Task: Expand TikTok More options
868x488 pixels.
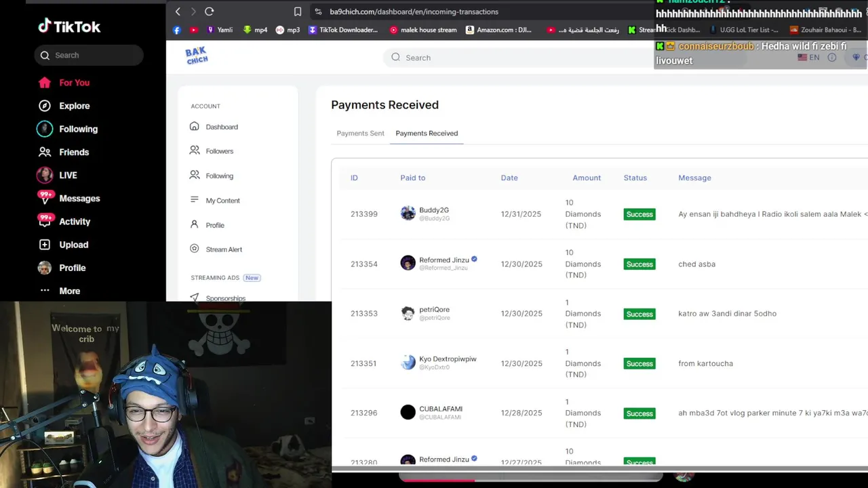Action: [60, 291]
